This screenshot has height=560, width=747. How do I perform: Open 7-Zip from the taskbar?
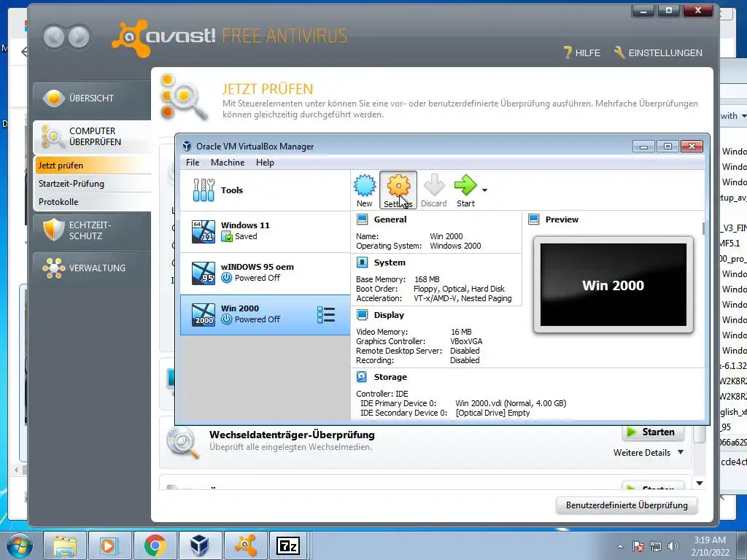click(x=288, y=545)
